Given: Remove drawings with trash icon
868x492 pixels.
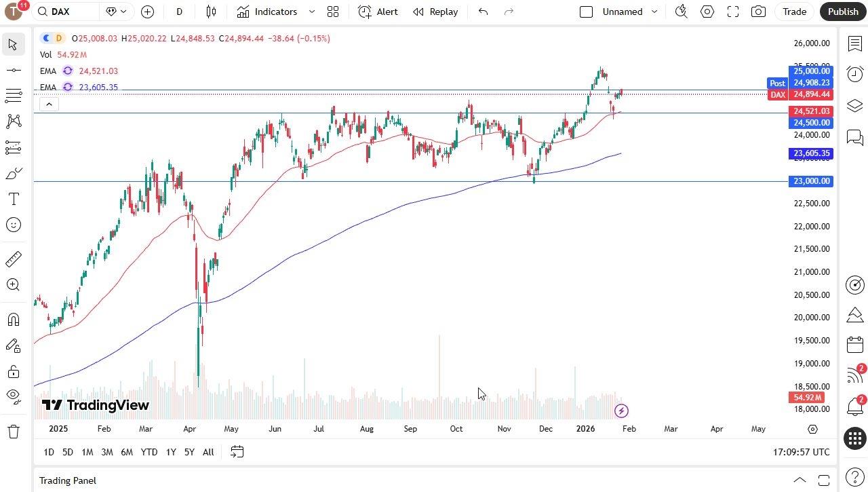Looking at the screenshot, I should 13,431.
